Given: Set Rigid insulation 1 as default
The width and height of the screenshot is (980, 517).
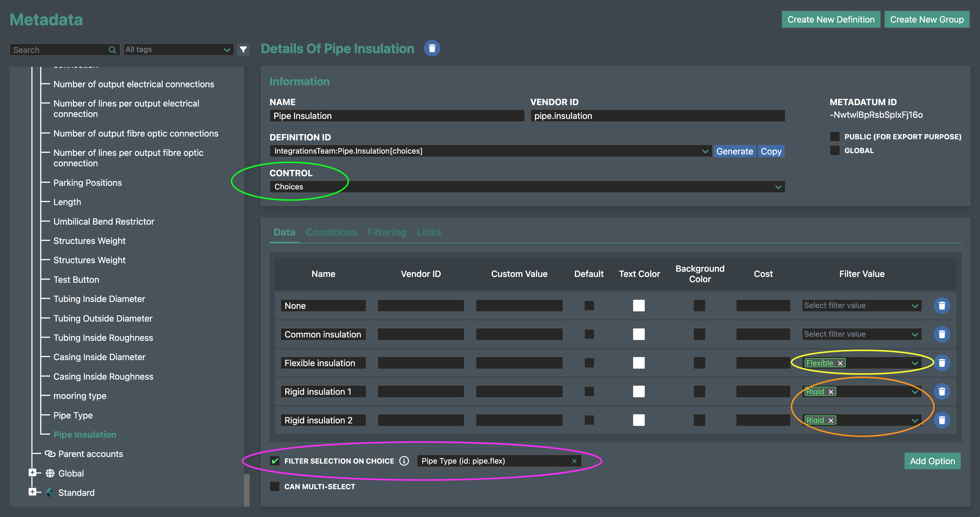Looking at the screenshot, I should click(589, 391).
